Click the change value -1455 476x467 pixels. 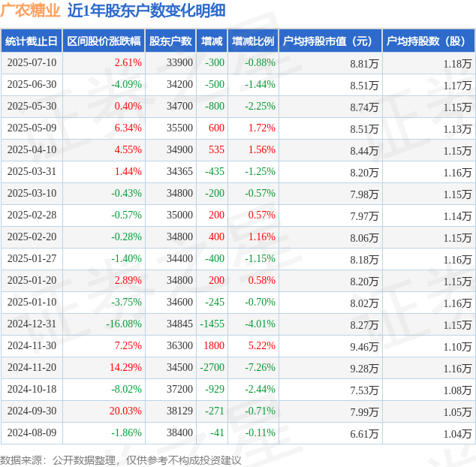click(x=212, y=324)
